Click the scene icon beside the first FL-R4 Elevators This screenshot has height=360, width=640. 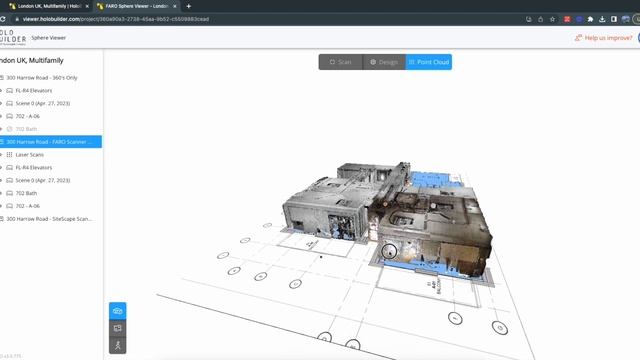pos(9,91)
